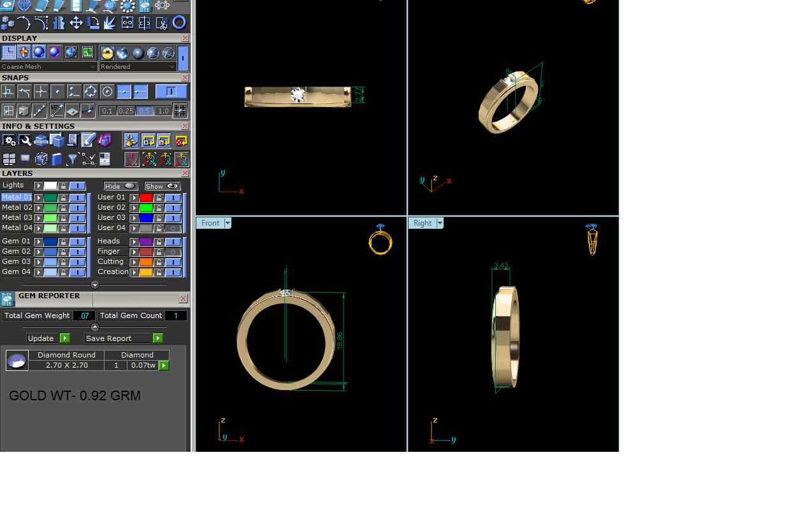812x520 pixels.
Task: Click the Gem Reporter panel icon
Action: 7,299
